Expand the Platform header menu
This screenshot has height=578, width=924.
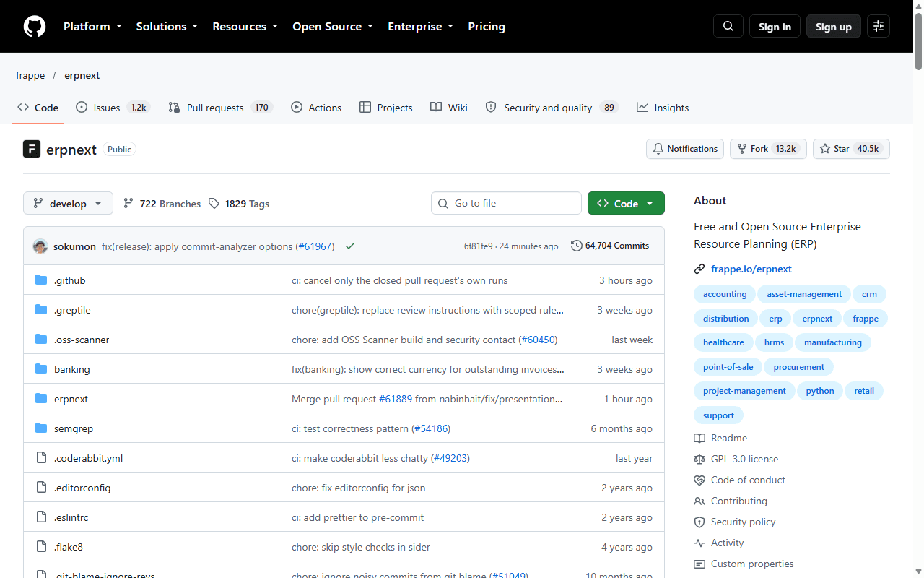coord(92,27)
